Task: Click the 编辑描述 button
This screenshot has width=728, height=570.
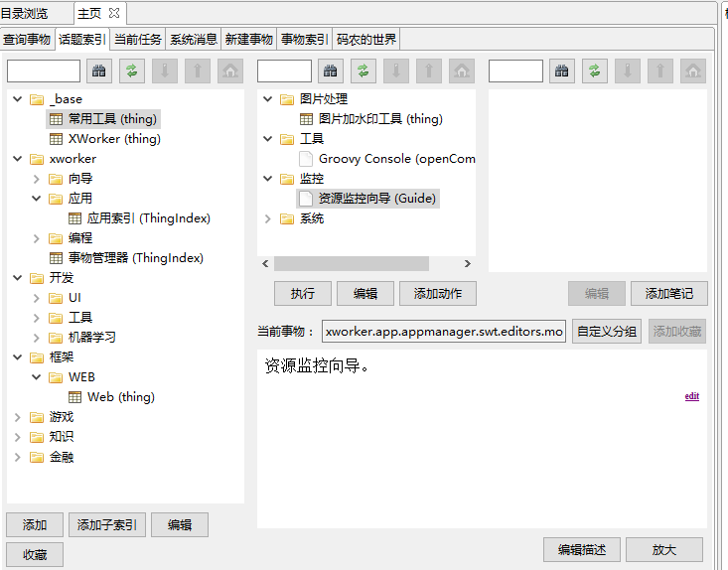Action: 582,550
